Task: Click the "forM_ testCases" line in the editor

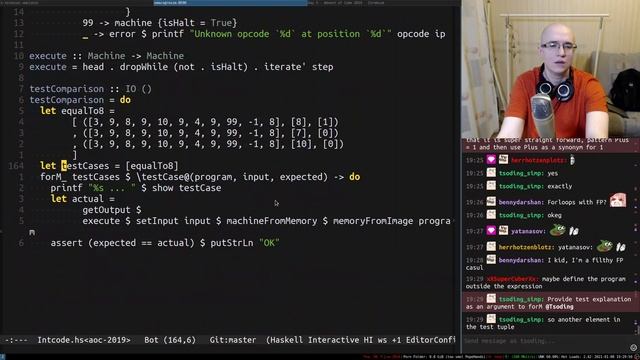Action: pos(200,177)
